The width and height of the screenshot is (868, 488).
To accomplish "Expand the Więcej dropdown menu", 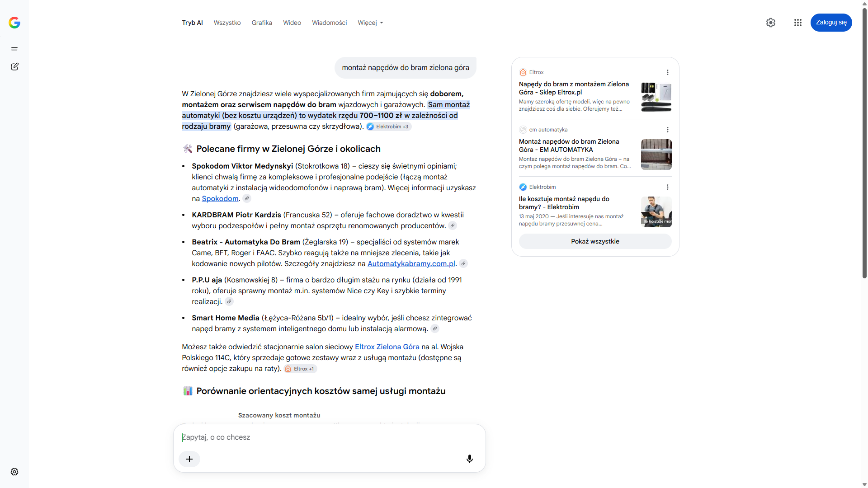I will click(x=370, y=23).
